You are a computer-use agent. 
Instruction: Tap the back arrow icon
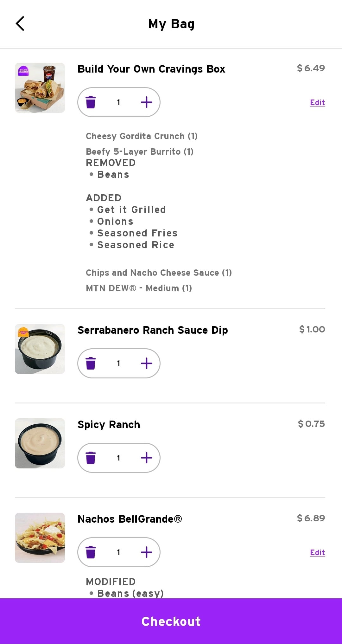[20, 24]
